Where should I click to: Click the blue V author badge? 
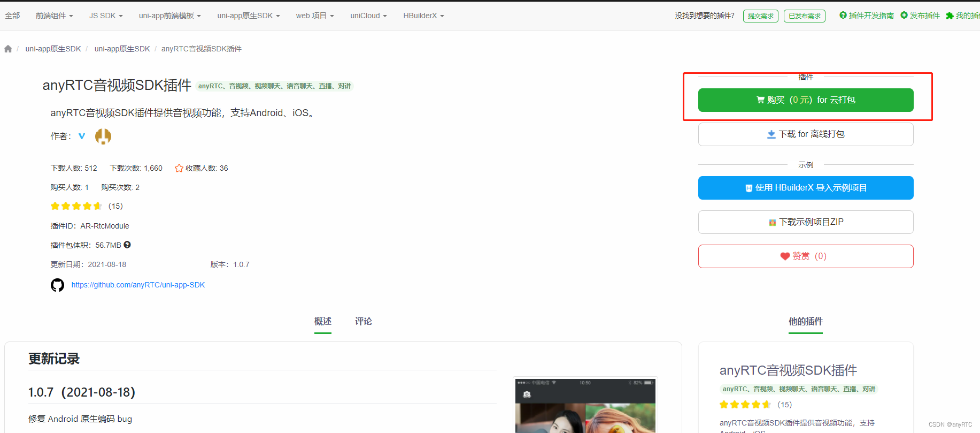click(x=82, y=136)
